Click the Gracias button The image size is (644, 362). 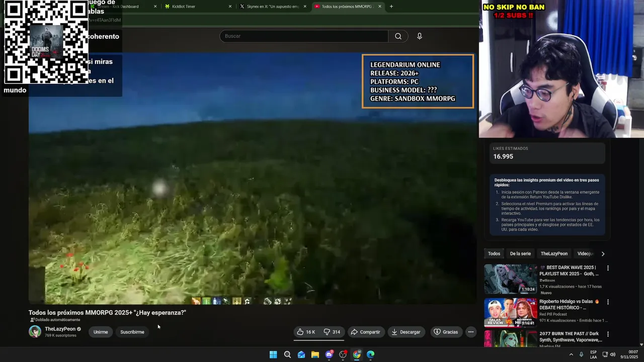click(446, 332)
